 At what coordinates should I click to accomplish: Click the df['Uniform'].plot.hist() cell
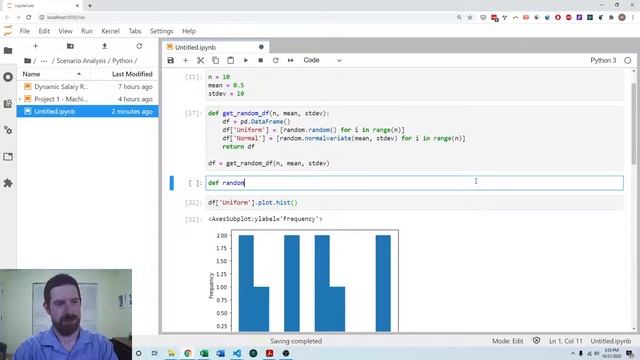click(414, 203)
